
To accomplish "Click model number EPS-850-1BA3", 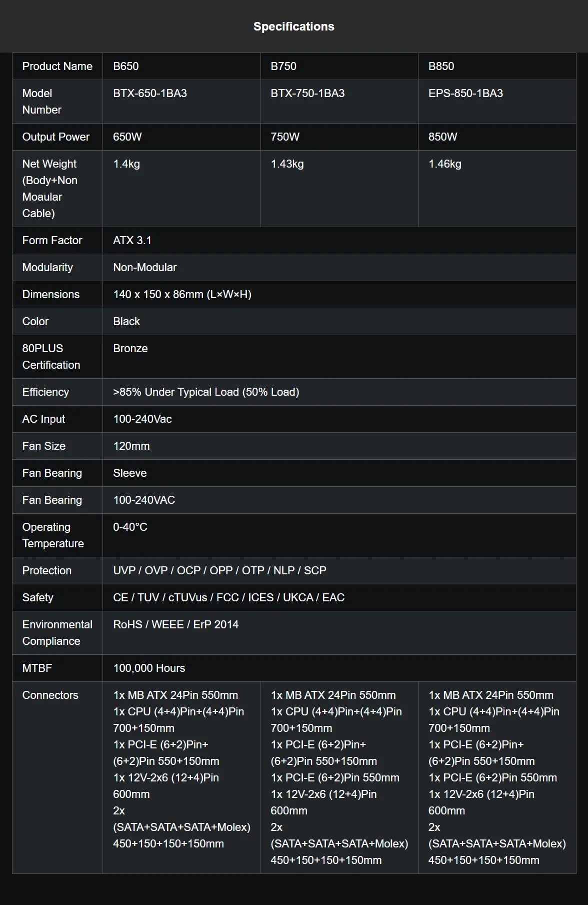I will point(465,93).
